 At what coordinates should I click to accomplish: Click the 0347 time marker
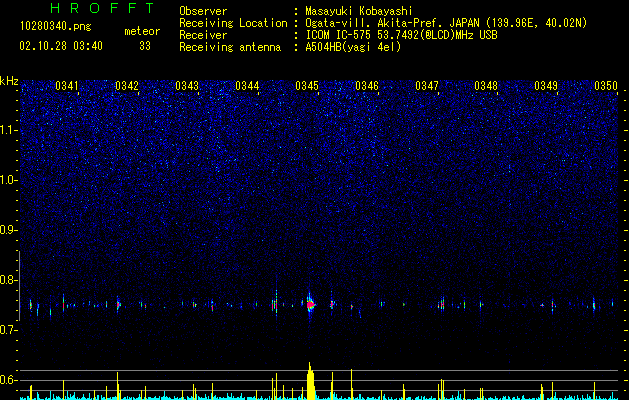[427, 86]
